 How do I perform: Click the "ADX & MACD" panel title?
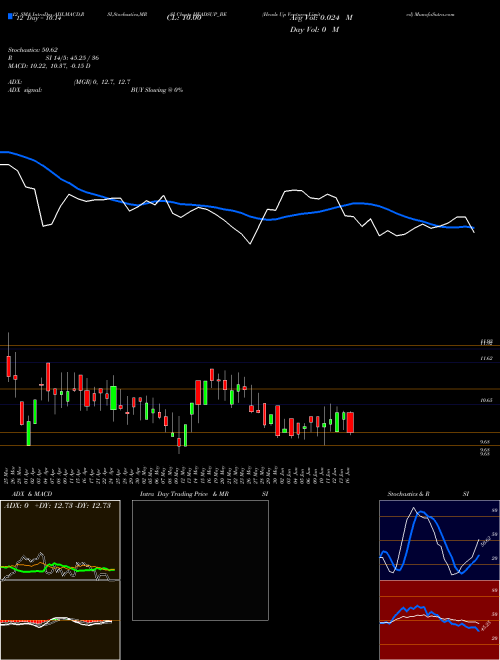32,494
